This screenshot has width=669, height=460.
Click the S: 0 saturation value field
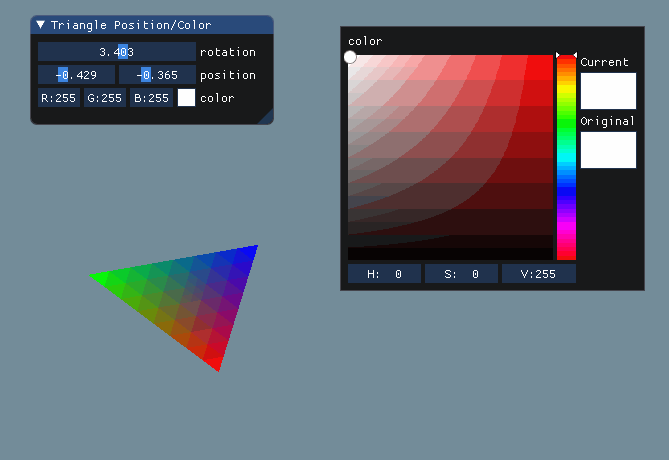[x=461, y=274]
